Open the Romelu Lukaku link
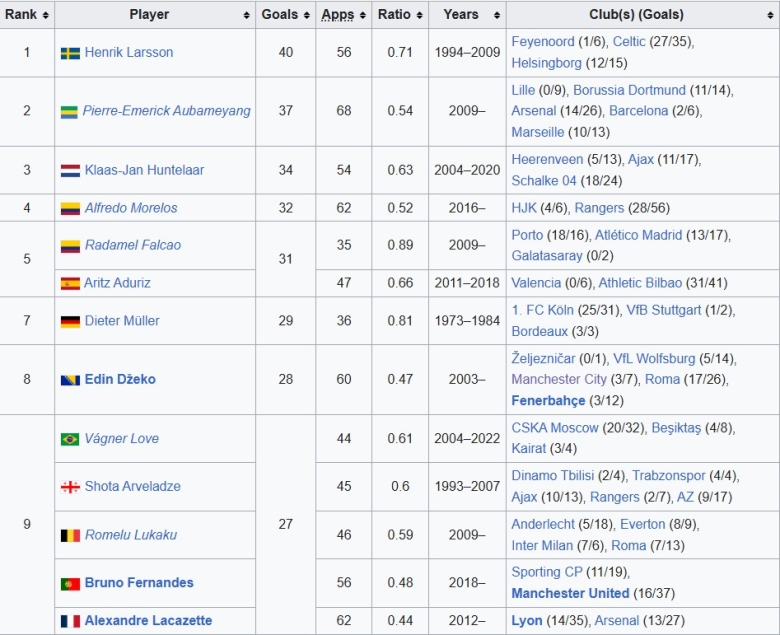 coord(131,535)
